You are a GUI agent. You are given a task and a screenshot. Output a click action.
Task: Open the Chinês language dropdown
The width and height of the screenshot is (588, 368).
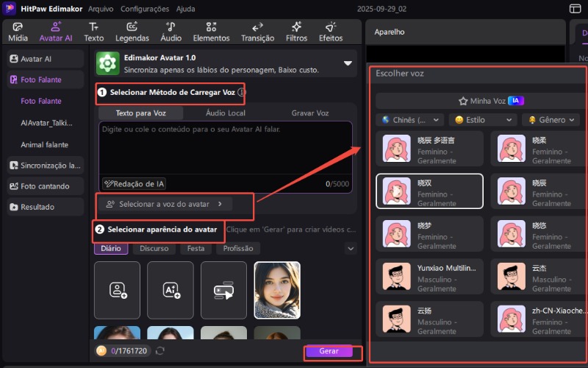point(409,119)
